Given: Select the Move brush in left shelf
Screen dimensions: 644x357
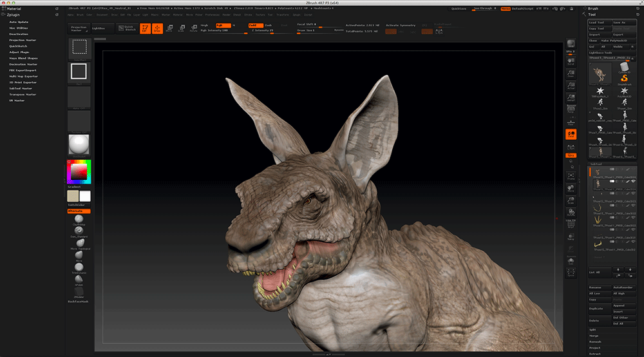Looking at the screenshot, I should click(79, 256).
